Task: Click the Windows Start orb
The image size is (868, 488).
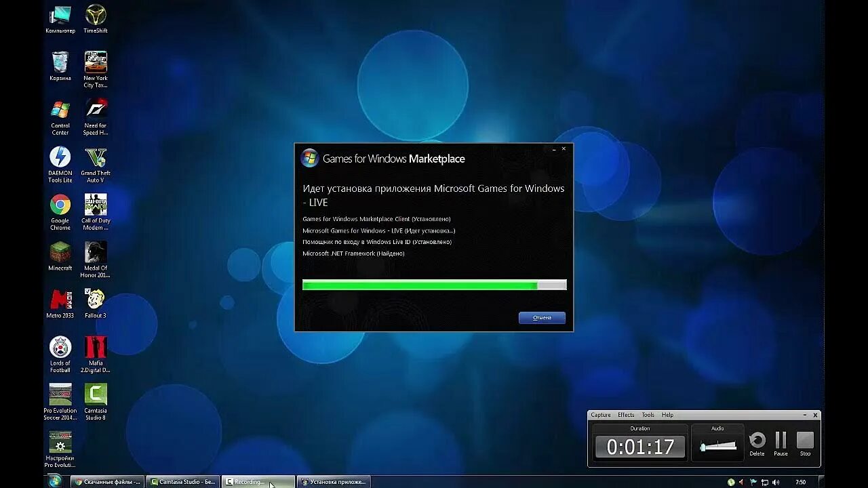Action: pyautogui.click(x=55, y=481)
